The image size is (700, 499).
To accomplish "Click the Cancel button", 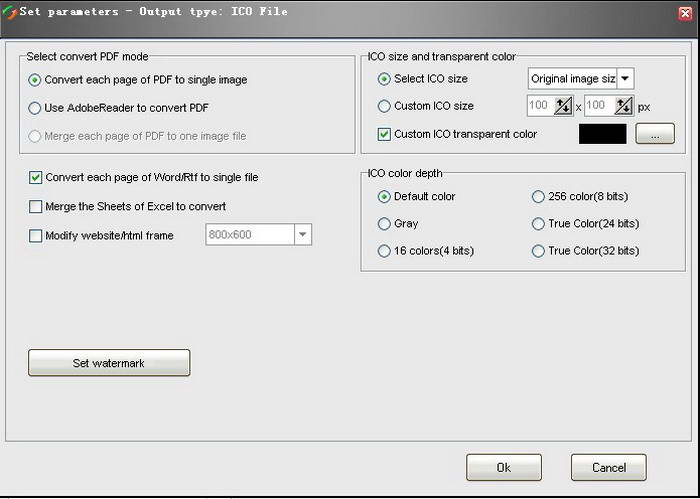I will (x=608, y=467).
